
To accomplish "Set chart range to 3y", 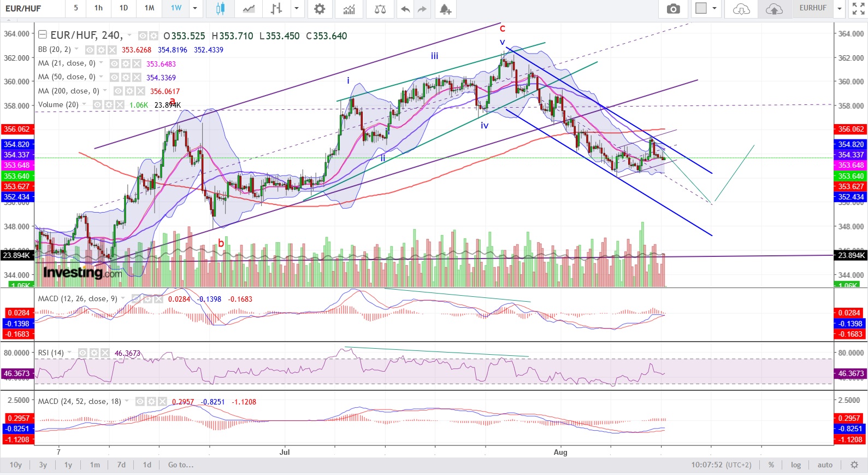I will tap(43, 465).
